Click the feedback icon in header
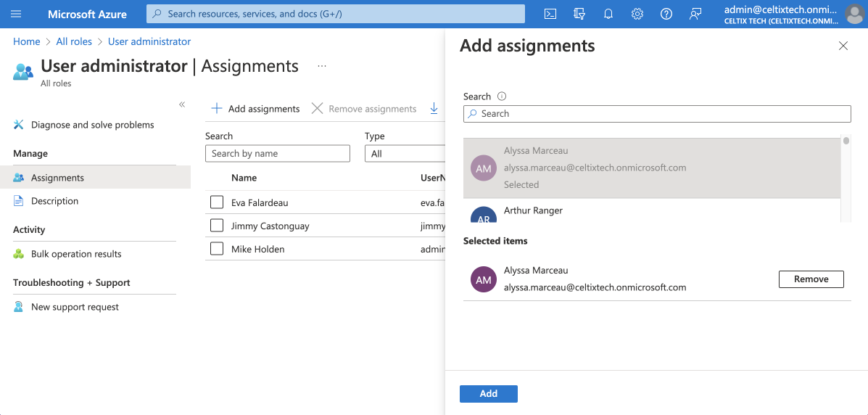868x415 pixels. pyautogui.click(x=695, y=14)
